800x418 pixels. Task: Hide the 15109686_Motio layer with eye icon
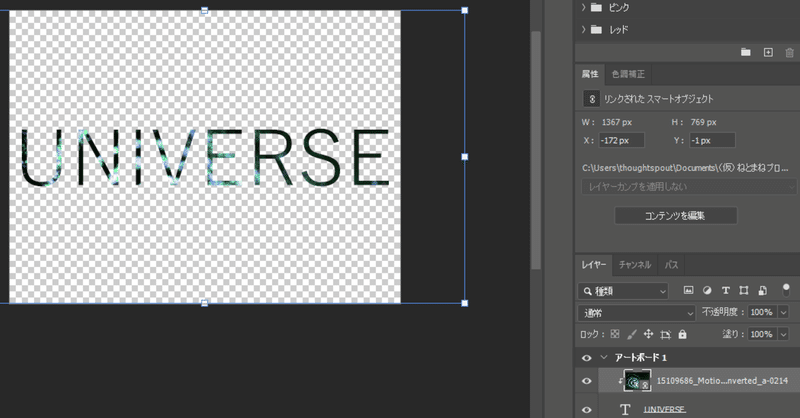[587, 381]
